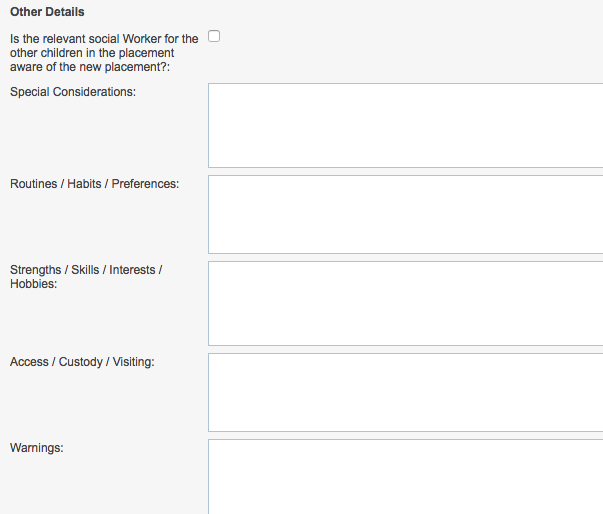This screenshot has width=603, height=514.
Task: Click the 'Warnings:' label text
Action: point(37,448)
